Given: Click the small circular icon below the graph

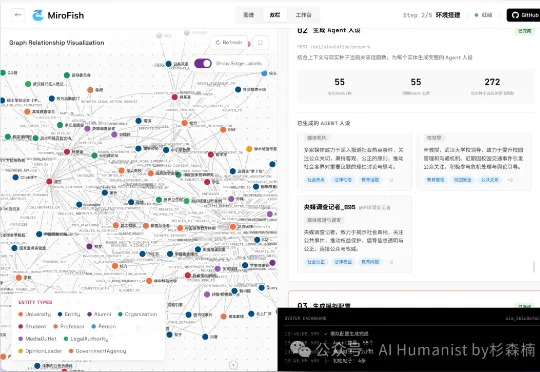Looking at the screenshot, I should 233,364.
